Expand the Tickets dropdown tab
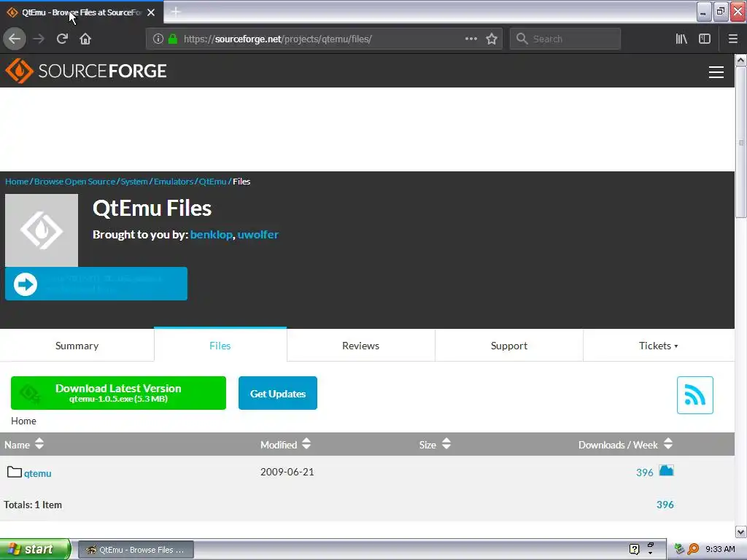Image resolution: width=747 pixels, height=560 pixels. (x=659, y=346)
